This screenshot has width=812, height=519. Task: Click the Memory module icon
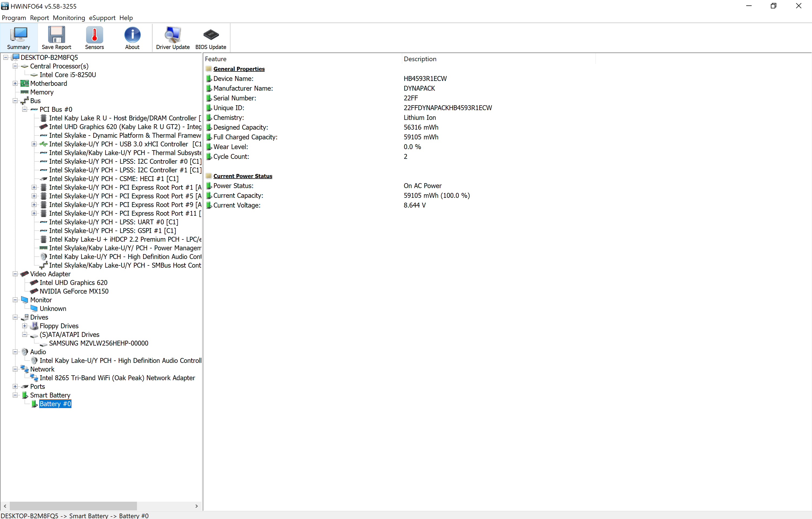[25, 92]
